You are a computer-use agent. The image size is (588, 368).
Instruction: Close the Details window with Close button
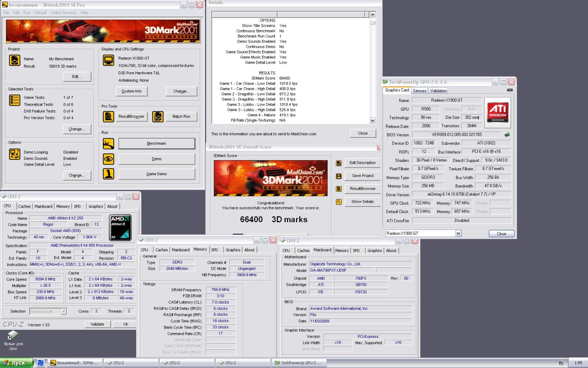[363, 133]
